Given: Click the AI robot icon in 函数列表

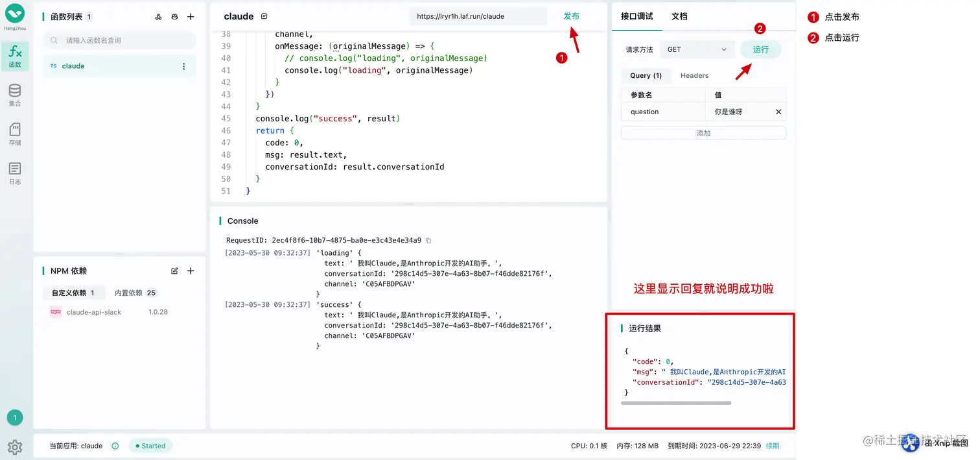Looking at the screenshot, I should [174, 17].
